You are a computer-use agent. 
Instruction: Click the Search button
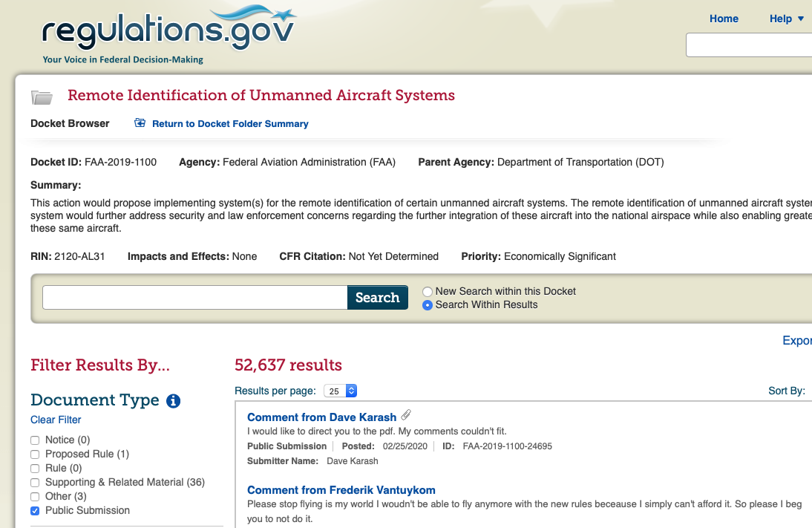tap(378, 298)
